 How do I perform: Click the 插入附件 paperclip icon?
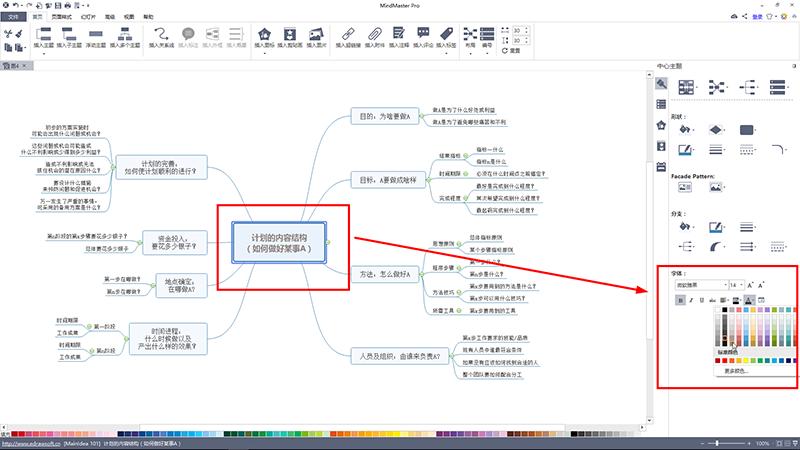pyautogui.click(x=374, y=34)
